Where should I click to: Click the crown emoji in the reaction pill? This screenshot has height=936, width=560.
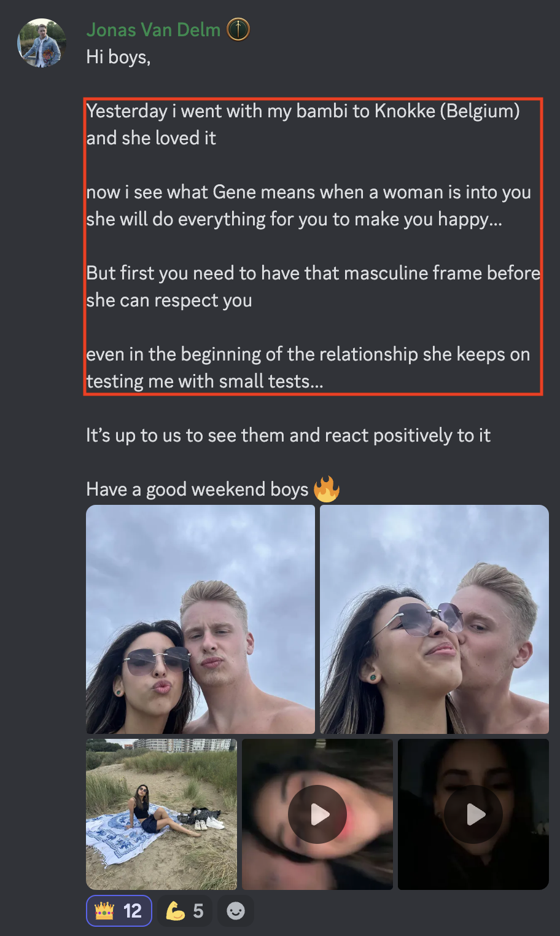click(104, 911)
